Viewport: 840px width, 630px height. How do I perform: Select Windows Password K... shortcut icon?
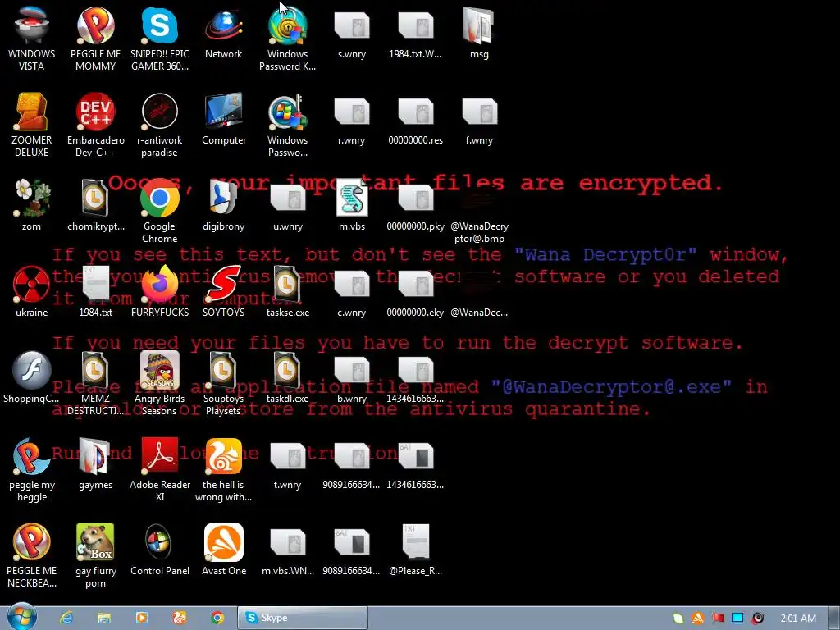click(288, 38)
